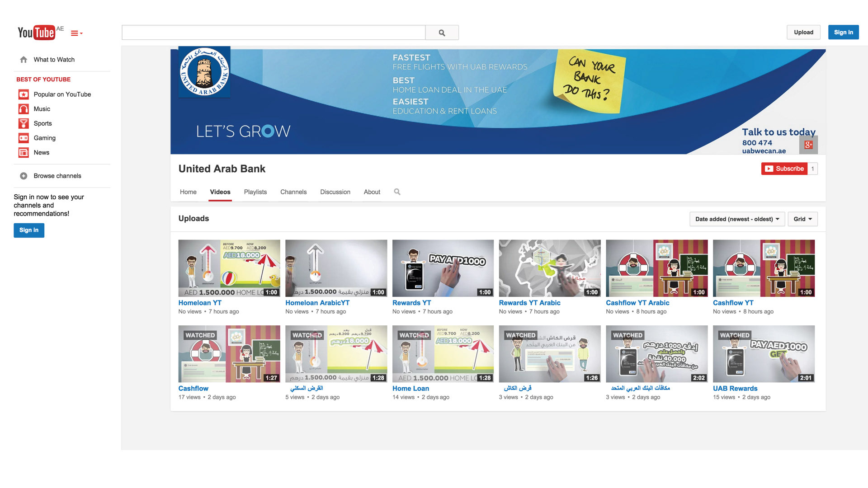Image resolution: width=868 pixels, height=488 pixels.
Task: Click the search magnifier button
Action: click(442, 33)
